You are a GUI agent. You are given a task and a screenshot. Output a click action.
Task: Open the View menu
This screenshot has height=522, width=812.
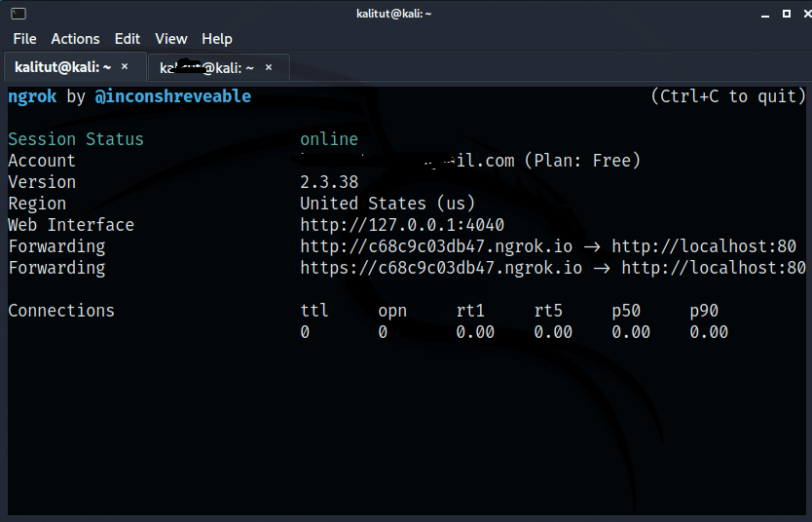171,39
